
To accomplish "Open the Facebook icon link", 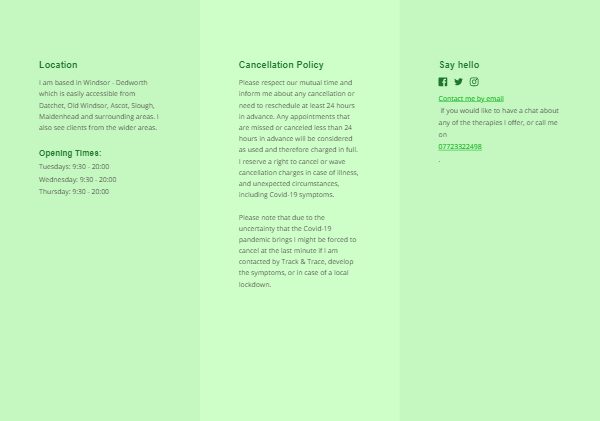I will (443, 82).
